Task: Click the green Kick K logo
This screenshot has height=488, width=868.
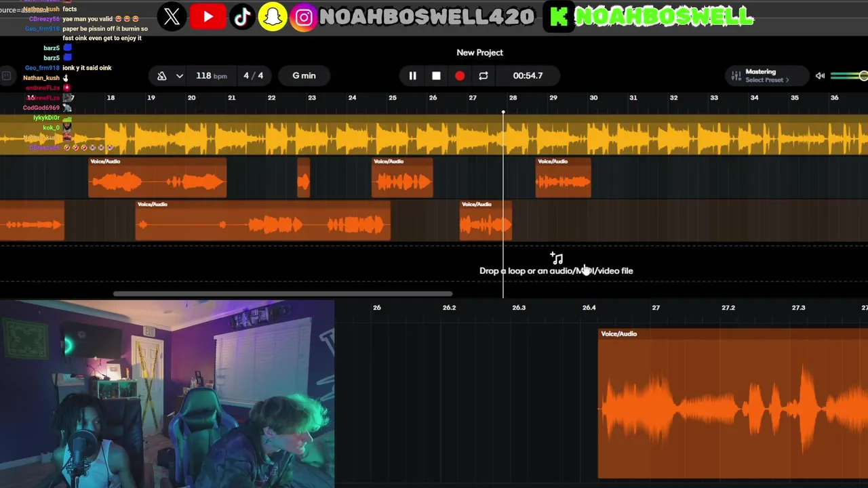Action: tap(559, 18)
